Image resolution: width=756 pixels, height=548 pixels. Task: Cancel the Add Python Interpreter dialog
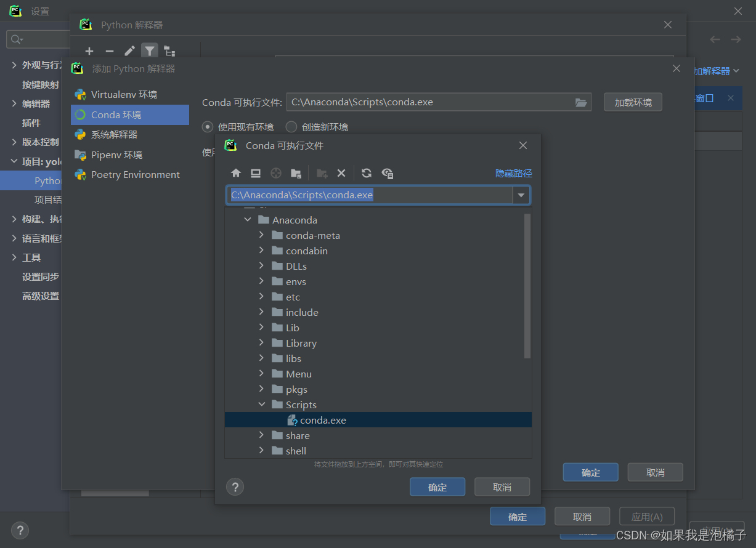tap(656, 472)
